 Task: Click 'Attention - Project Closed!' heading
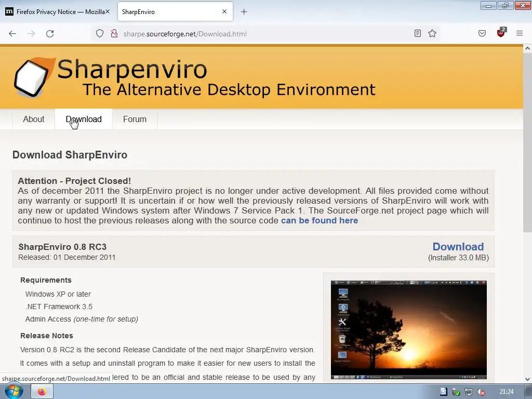(x=74, y=181)
